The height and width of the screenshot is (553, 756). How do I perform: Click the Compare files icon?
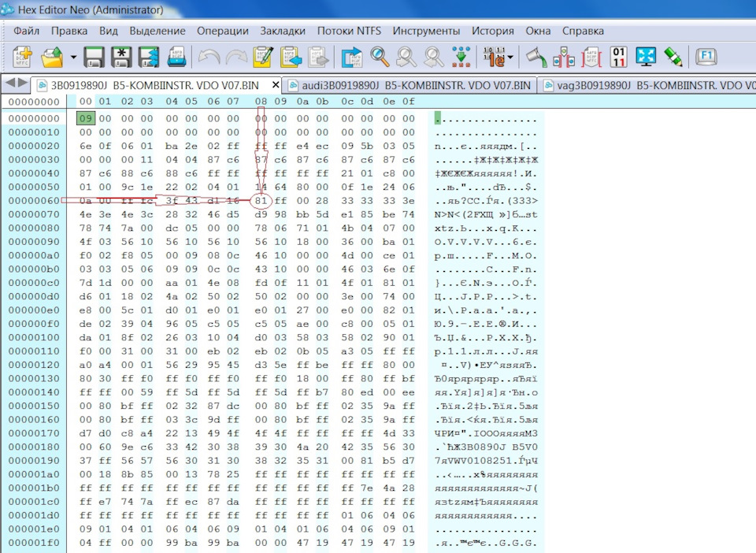click(564, 57)
